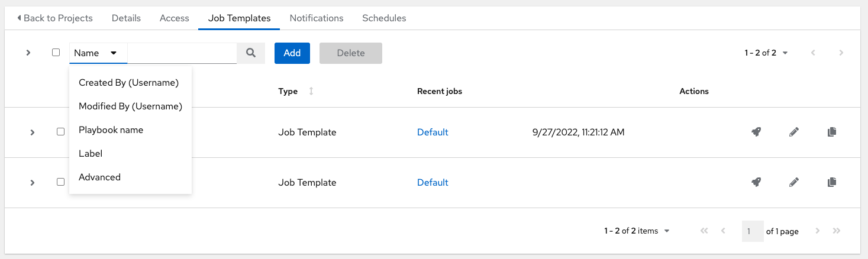Expand all rows using the toolbar chevron

pyautogui.click(x=28, y=53)
